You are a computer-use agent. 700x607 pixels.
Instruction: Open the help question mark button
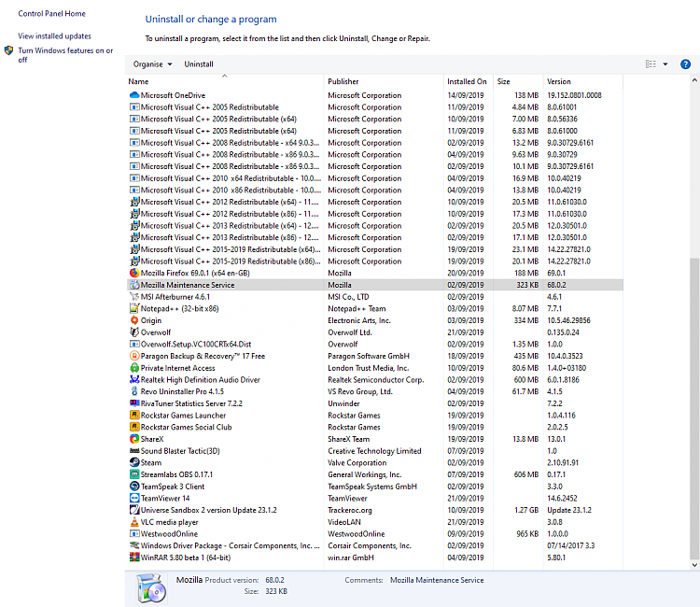click(685, 64)
